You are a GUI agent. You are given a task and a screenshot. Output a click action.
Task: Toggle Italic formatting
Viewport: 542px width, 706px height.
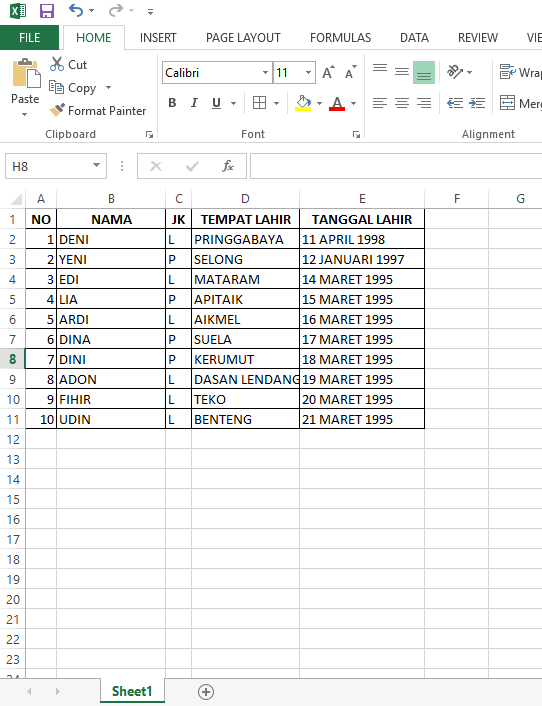[x=194, y=103]
